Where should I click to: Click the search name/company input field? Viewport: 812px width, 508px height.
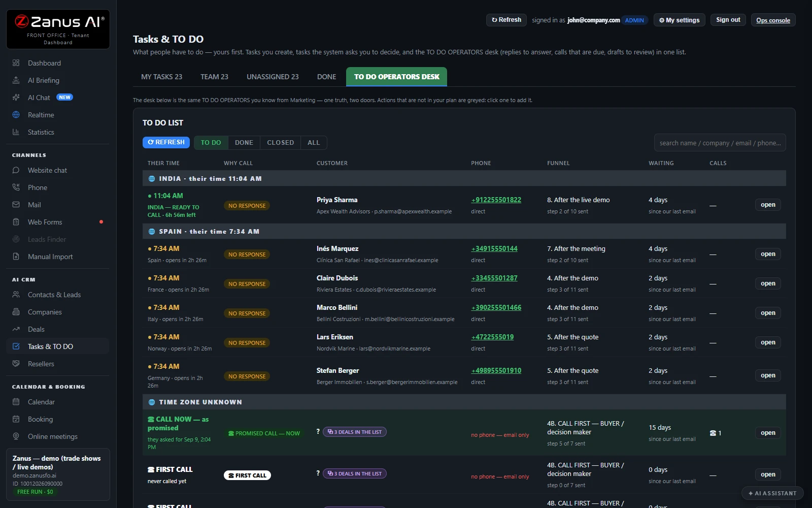(720, 143)
